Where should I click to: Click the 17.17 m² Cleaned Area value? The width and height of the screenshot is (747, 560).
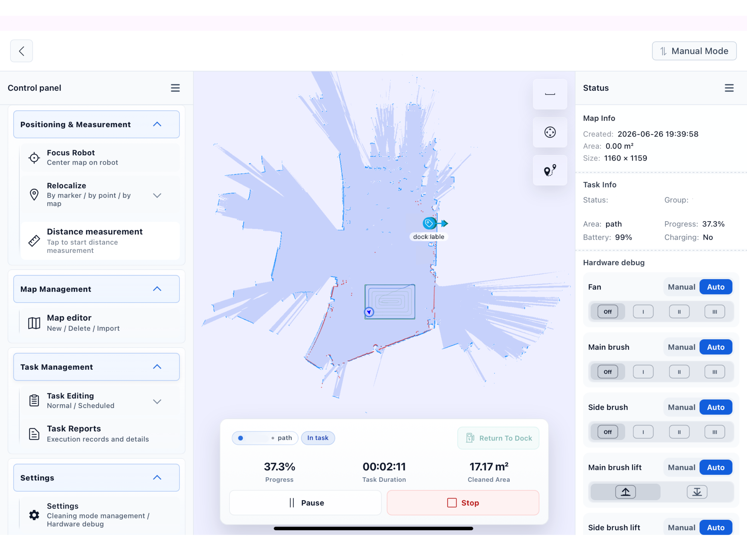pos(489,467)
